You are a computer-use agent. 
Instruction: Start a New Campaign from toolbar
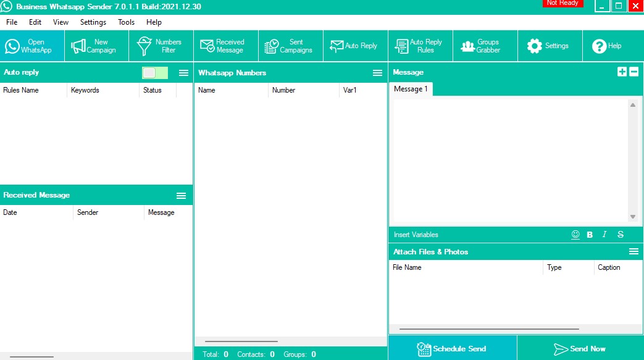click(96, 46)
